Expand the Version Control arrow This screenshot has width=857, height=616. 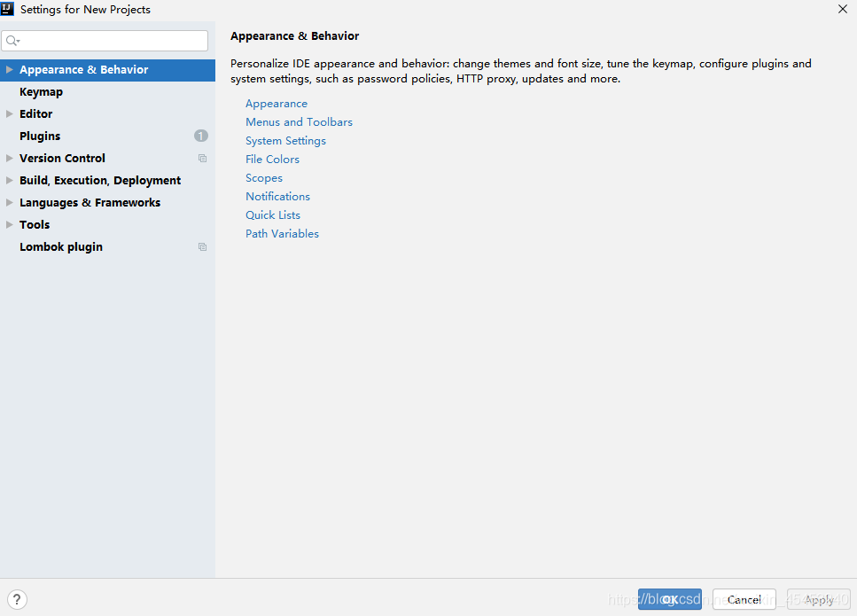pyautogui.click(x=9, y=158)
